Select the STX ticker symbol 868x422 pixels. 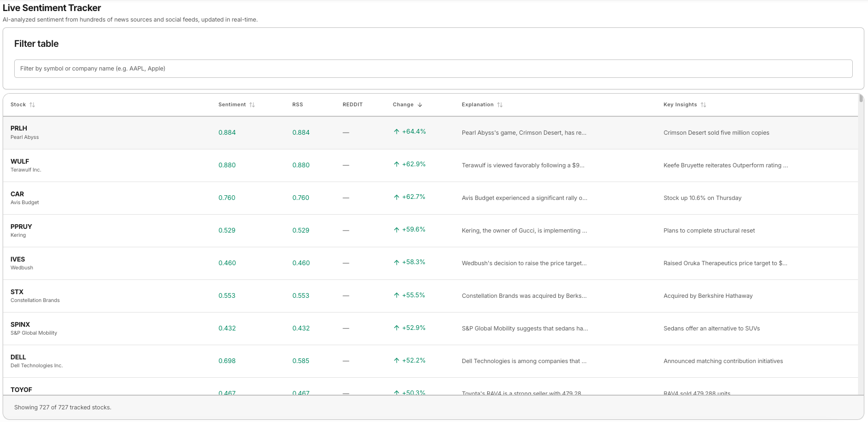[x=17, y=292]
